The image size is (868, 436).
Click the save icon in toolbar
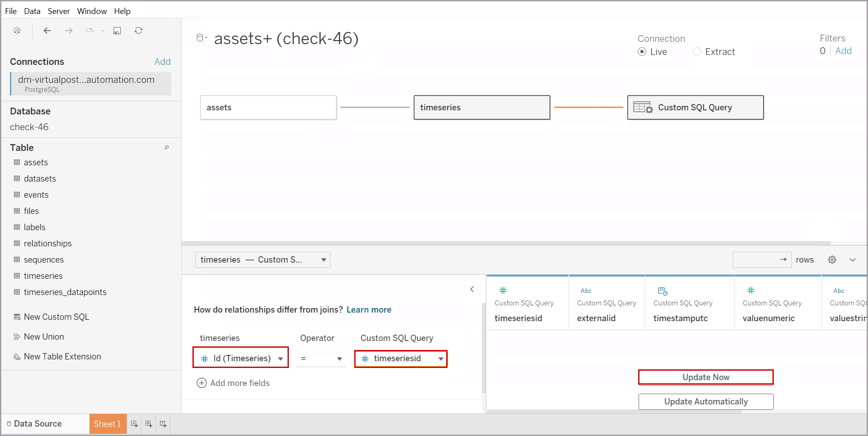pos(117,31)
